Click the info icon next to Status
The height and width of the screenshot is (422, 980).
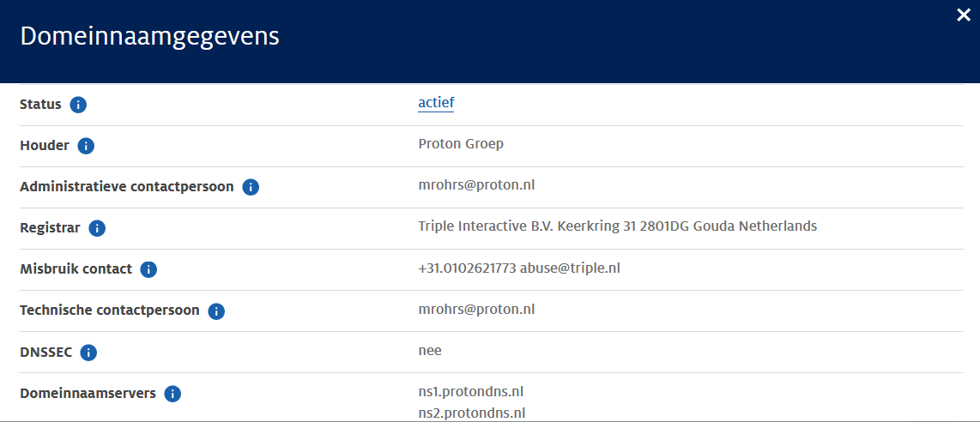coord(78,105)
